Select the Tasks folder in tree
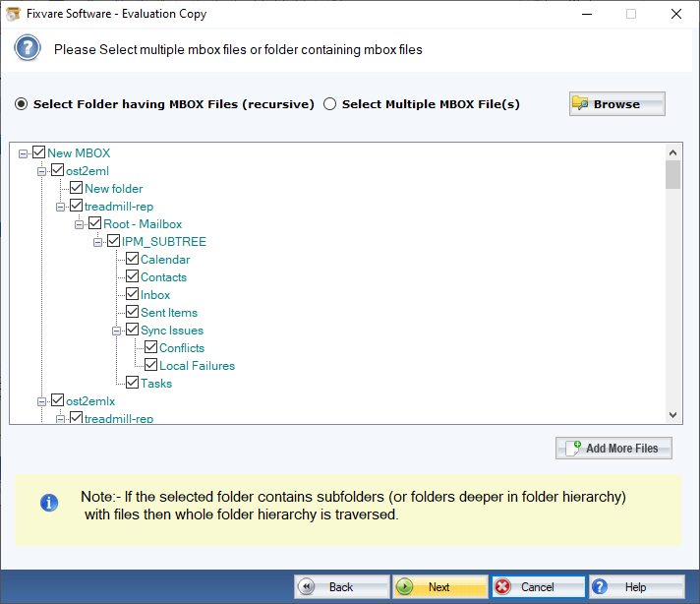The image size is (700, 604). (156, 384)
